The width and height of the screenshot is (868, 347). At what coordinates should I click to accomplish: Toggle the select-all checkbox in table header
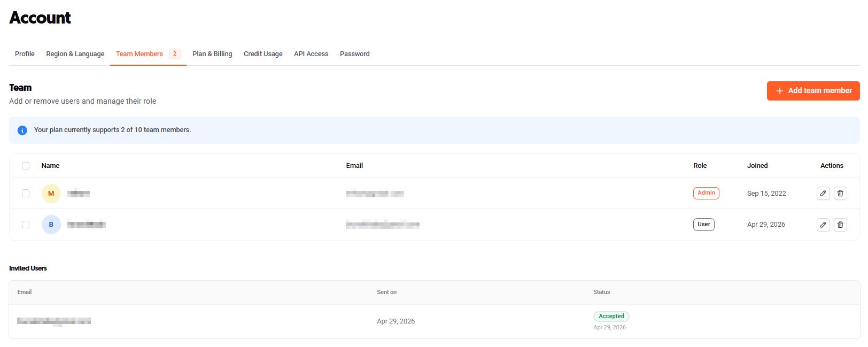point(26,166)
